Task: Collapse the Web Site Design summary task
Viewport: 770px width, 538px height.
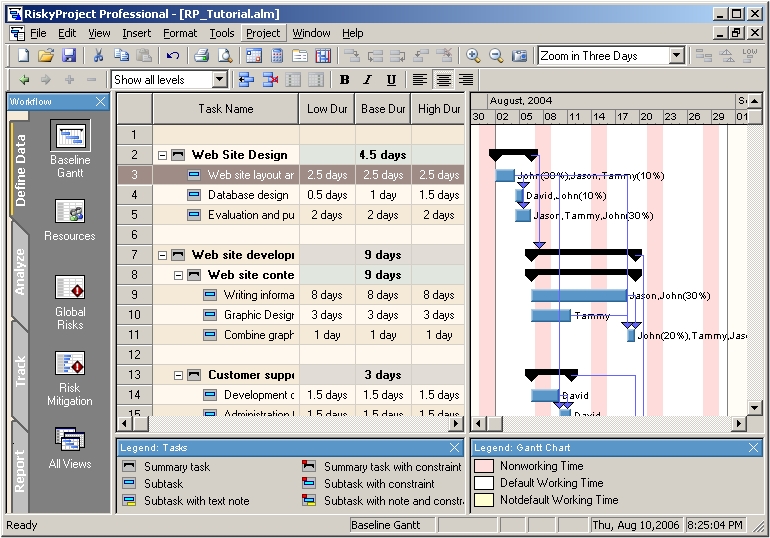Action: click(163, 156)
